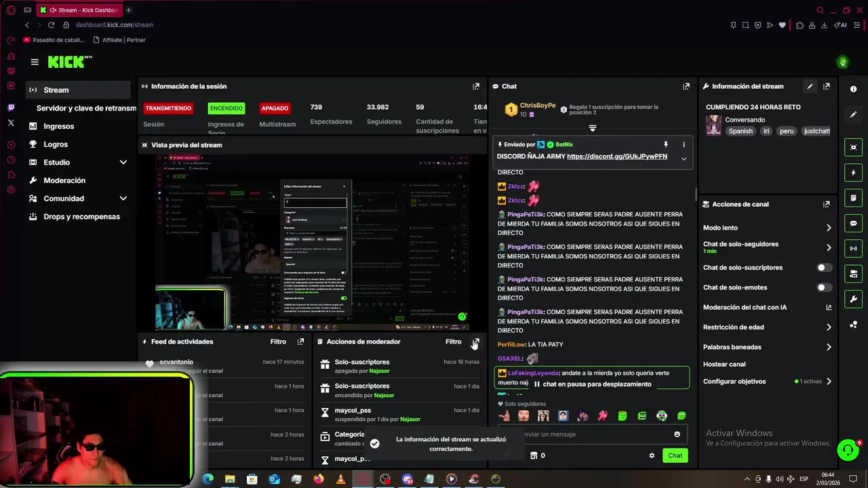Open the pinned message options menu

tap(684, 144)
